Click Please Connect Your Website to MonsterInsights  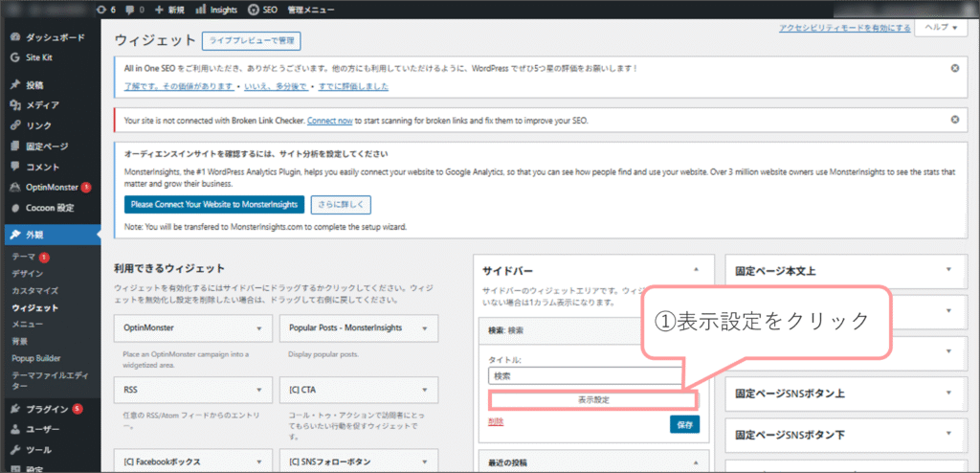coord(215,204)
